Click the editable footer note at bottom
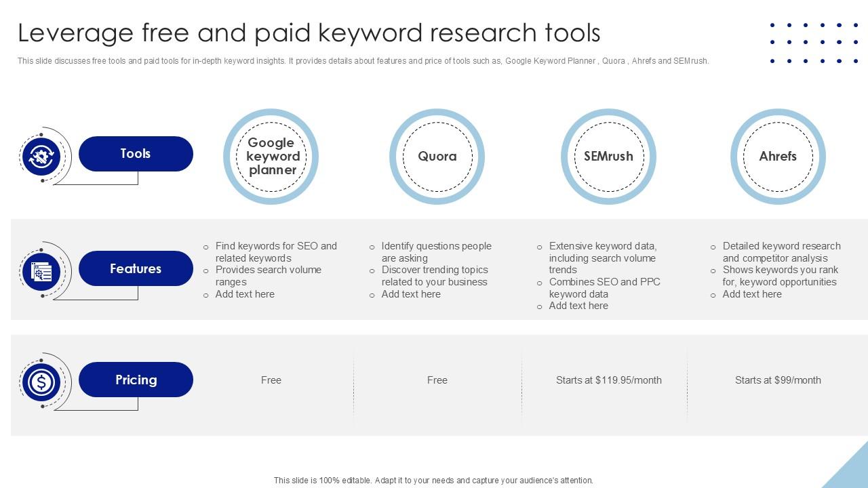868x488 pixels. point(434,479)
